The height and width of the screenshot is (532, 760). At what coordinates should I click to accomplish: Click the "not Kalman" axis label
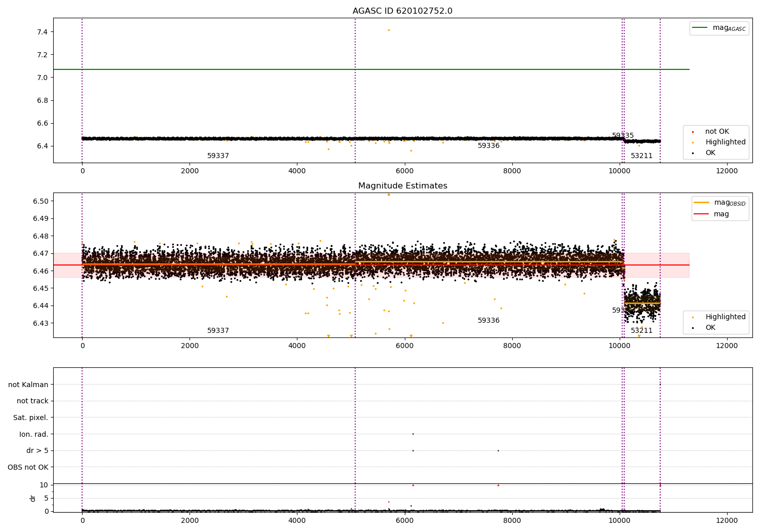(28, 385)
